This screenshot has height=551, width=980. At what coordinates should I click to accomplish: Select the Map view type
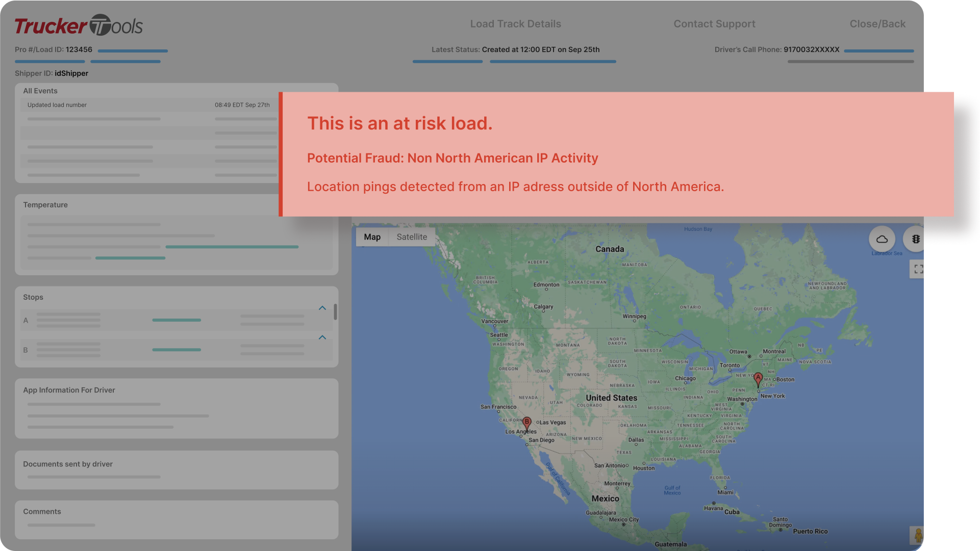372,237
